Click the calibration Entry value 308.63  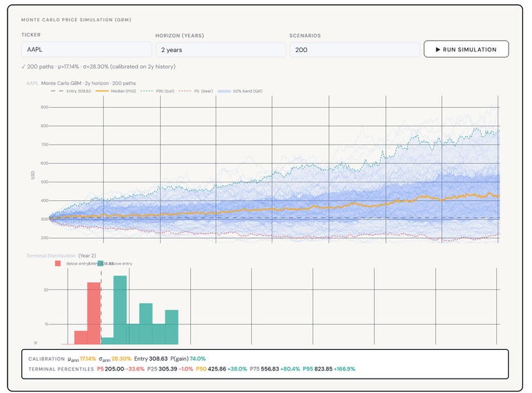click(x=158, y=359)
